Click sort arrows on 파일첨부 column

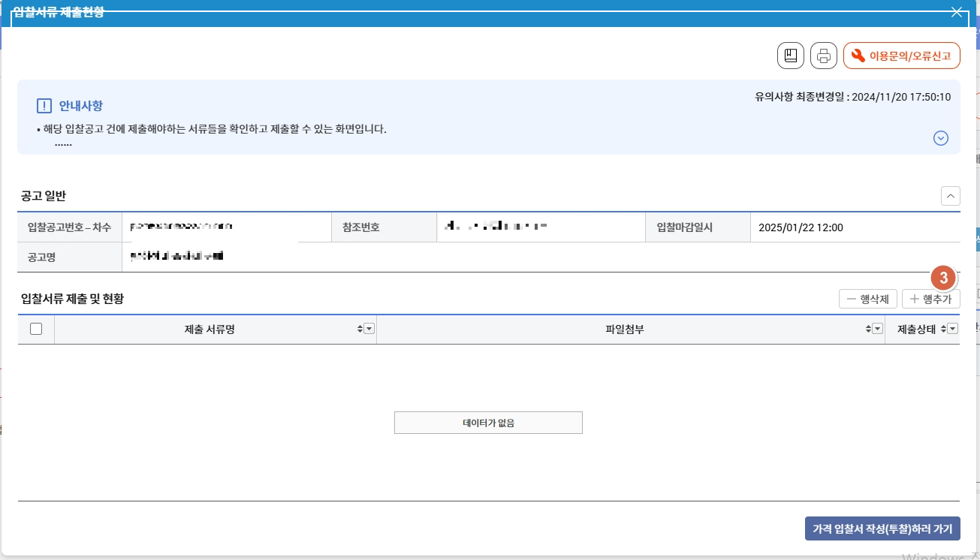coord(869,328)
